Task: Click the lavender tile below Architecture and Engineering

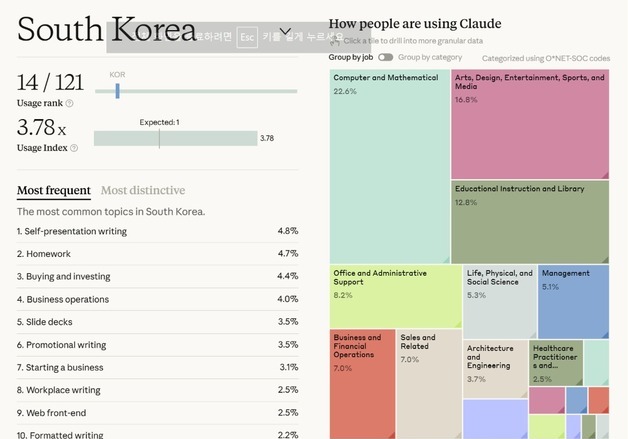Action: tap(495, 419)
